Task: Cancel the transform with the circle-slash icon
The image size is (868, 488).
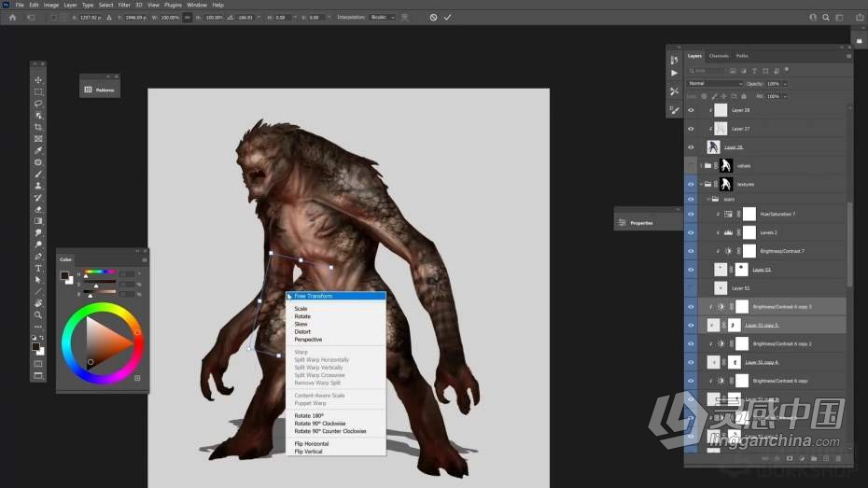Action: coord(433,17)
